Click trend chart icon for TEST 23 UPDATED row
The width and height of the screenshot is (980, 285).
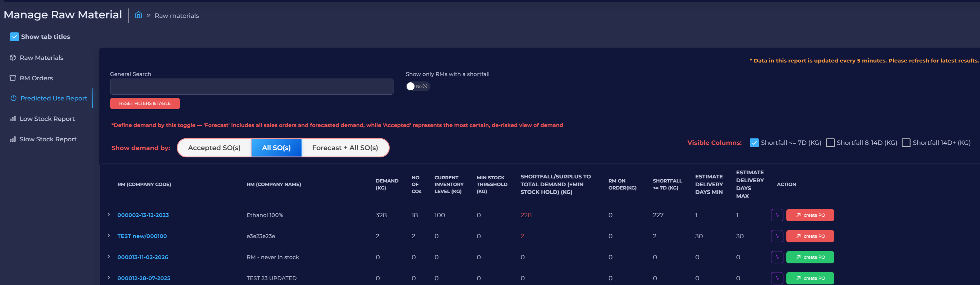tap(777, 278)
